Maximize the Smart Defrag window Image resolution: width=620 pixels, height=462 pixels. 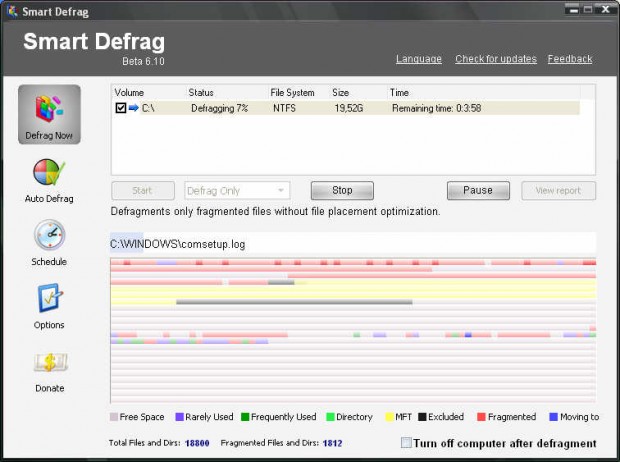coord(588,10)
